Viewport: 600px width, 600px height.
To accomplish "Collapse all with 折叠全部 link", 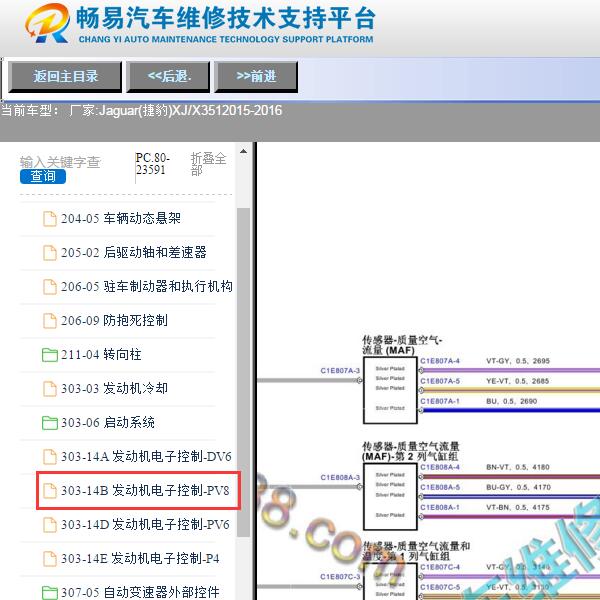I will coord(208,164).
